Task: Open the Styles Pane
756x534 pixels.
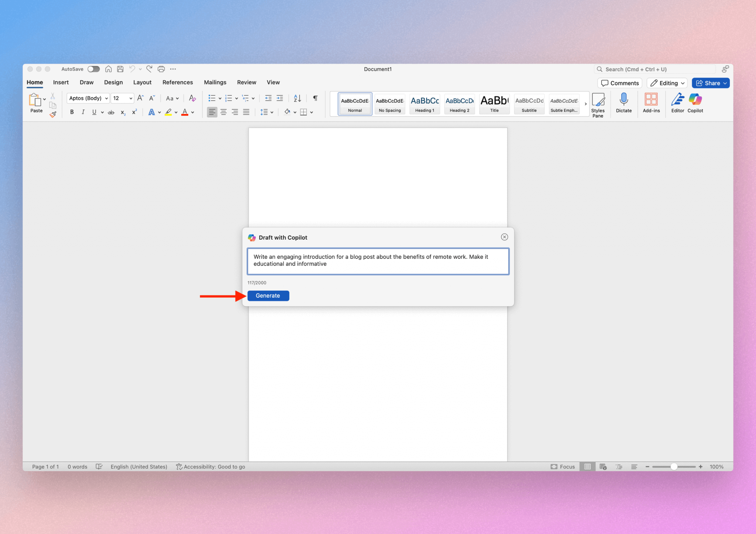Action: tap(598, 105)
